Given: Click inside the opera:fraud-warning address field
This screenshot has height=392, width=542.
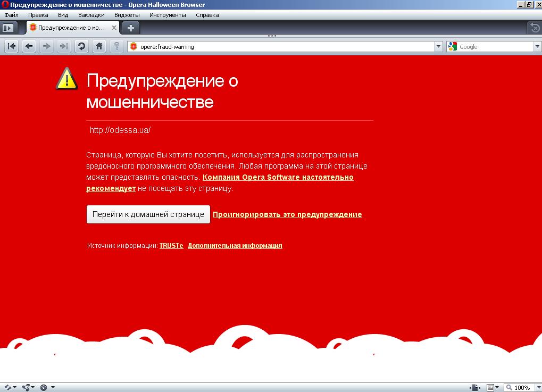Looking at the screenshot, I should pos(282,47).
